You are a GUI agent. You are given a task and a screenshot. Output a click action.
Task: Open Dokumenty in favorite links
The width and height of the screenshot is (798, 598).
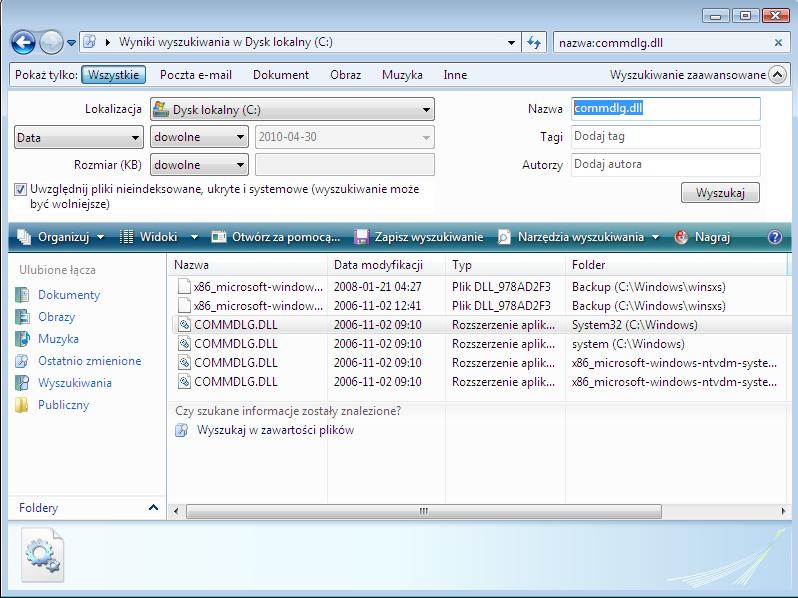click(68, 295)
